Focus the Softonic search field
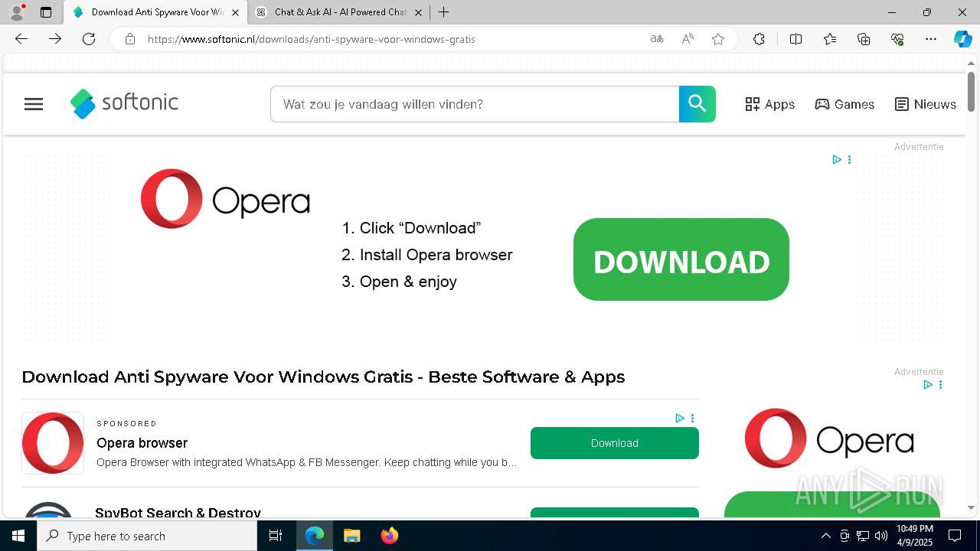The image size is (980, 551). pos(475,104)
